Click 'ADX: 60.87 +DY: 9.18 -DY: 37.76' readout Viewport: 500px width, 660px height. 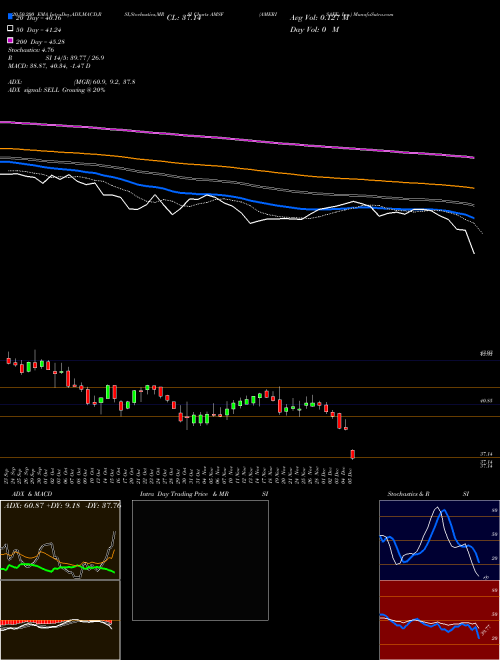pyautogui.click(x=62, y=505)
